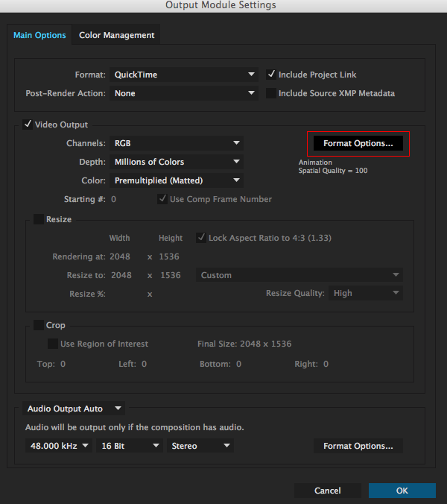
Task: Open Depth dropdown Millions of Colors
Action: (x=177, y=162)
